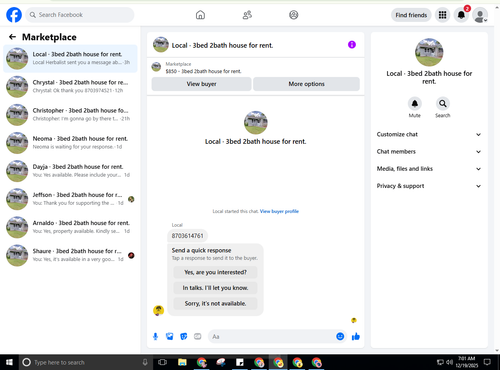Search in conversation using magnifier icon
Screen dimensions: 500x370
tap(443, 104)
